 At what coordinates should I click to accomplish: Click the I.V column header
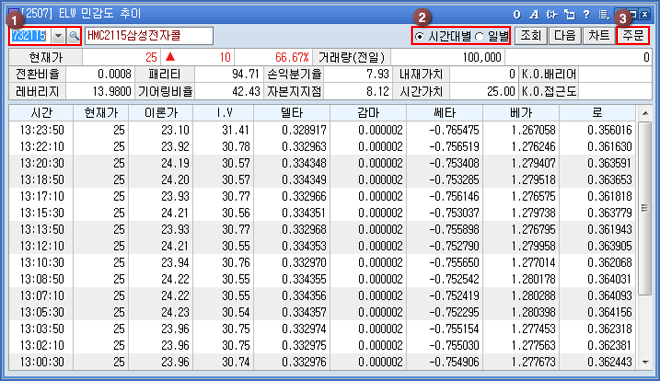click(224, 113)
